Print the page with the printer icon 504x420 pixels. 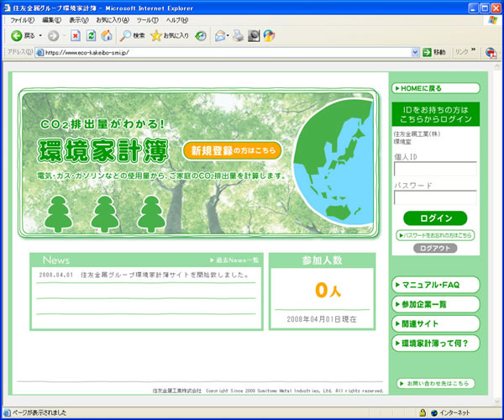point(239,35)
